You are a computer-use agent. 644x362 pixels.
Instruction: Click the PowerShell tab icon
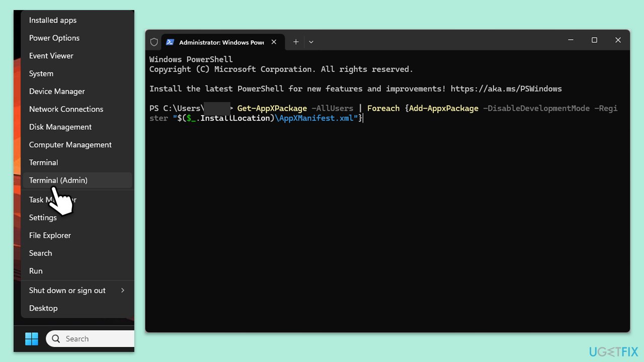(x=170, y=42)
